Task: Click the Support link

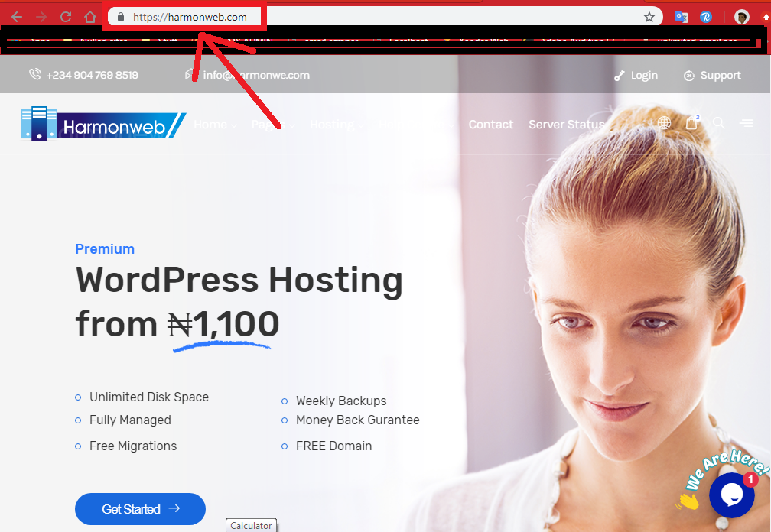Action: click(x=721, y=76)
